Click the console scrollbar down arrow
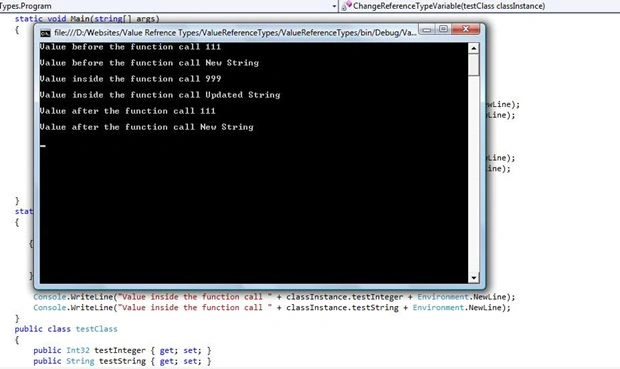This screenshot has height=369, width=620. pyautogui.click(x=473, y=278)
